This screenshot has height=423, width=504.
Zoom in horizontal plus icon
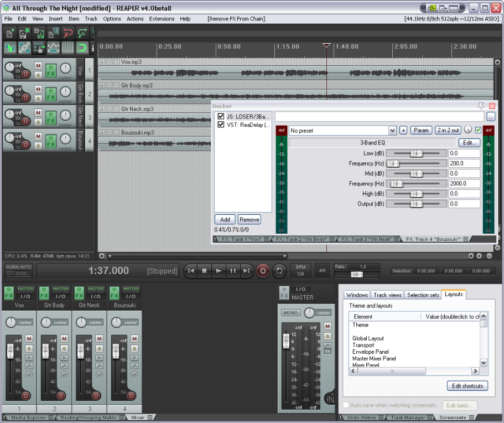coord(479,256)
